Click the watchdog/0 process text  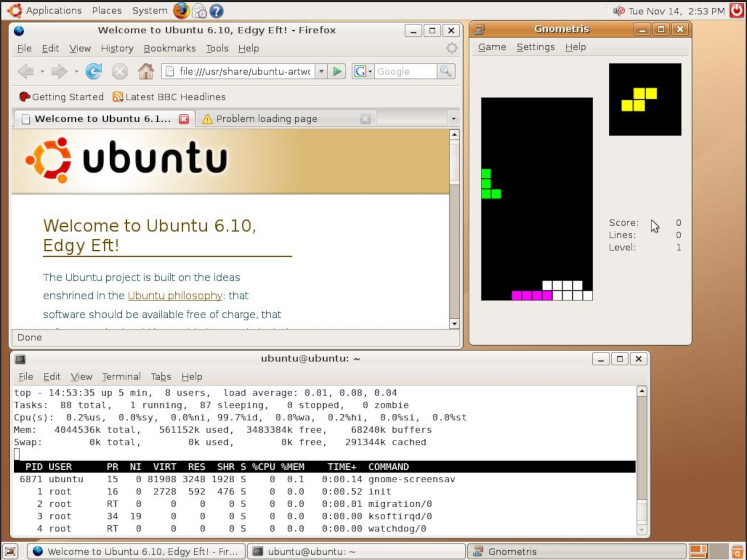point(397,528)
